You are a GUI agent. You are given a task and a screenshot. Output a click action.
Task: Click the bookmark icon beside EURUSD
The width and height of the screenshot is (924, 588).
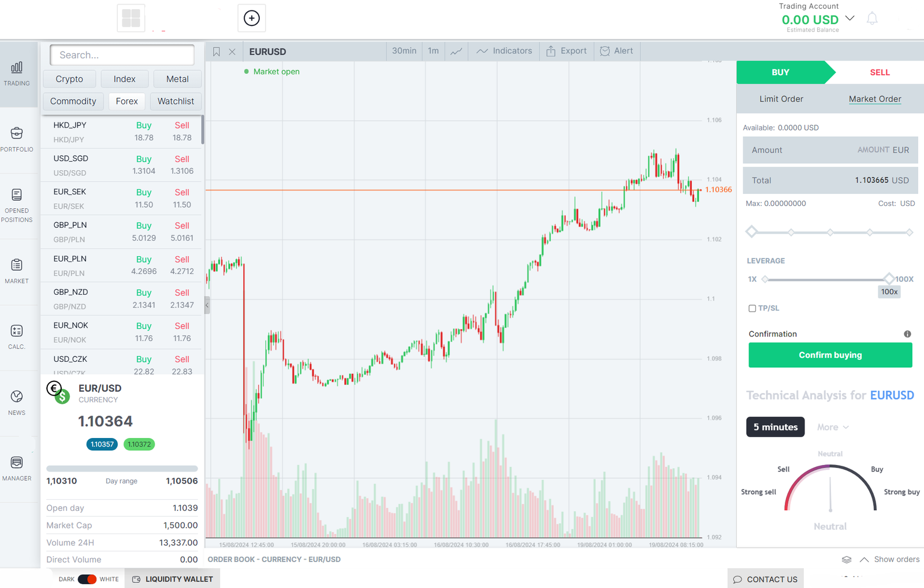tap(217, 52)
